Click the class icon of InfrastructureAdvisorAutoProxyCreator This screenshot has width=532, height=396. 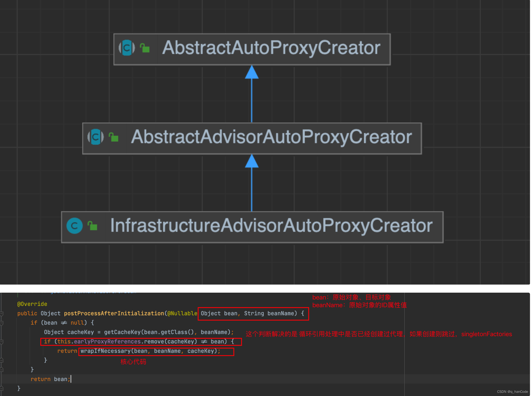75,226
